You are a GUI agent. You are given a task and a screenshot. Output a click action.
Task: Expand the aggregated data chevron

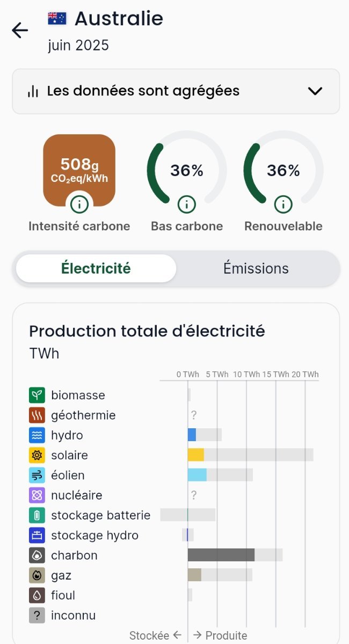[315, 91]
